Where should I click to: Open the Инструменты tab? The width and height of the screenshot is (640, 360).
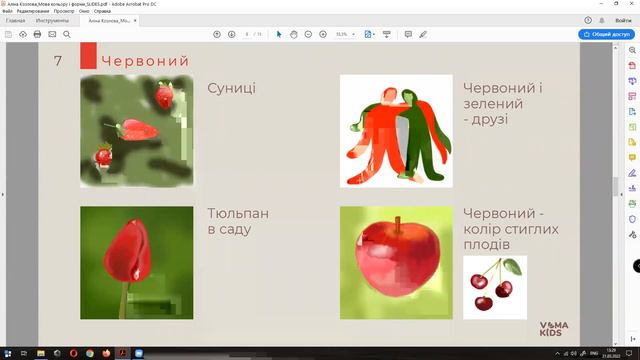(x=52, y=20)
